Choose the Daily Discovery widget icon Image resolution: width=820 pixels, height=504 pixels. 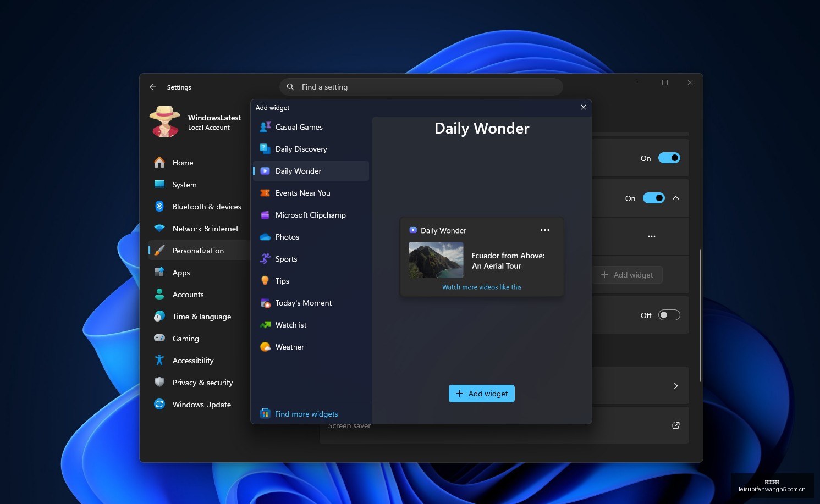coord(265,149)
